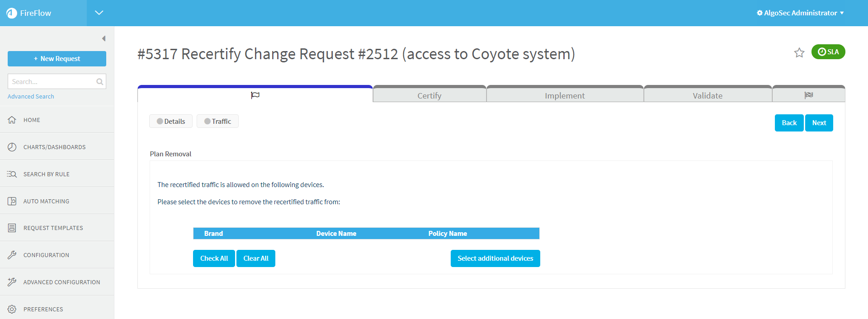The height and width of the screenshot is (319, 868).
Task: Click the FireFlow logo icon
Action: (x=12, y=13)
